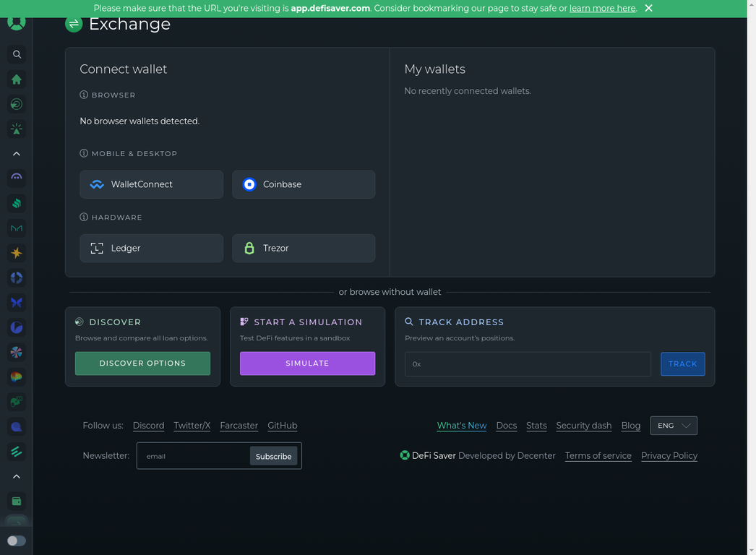The width and height of the screenshot is (756, 555).
Task: View the Terms of service
Action: tap(598, 455)
